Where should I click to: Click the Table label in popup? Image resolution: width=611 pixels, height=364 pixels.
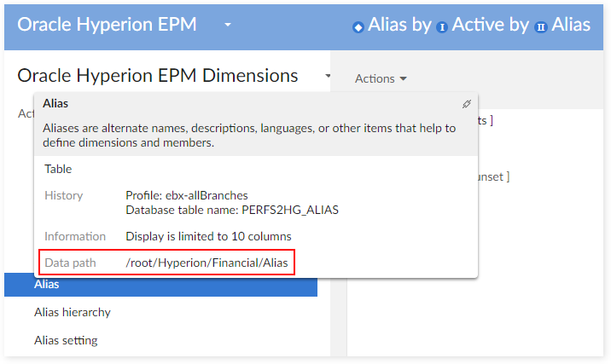coord(58,169)
